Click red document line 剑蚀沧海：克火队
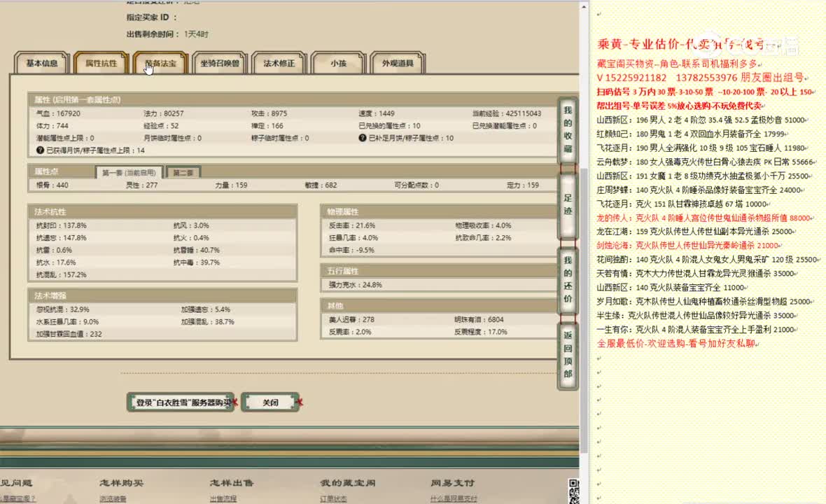 (688, 246)
